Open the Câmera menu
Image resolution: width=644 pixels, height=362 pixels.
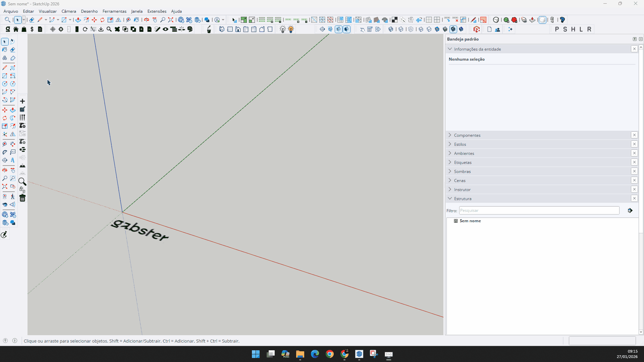[x=69, y=11]
